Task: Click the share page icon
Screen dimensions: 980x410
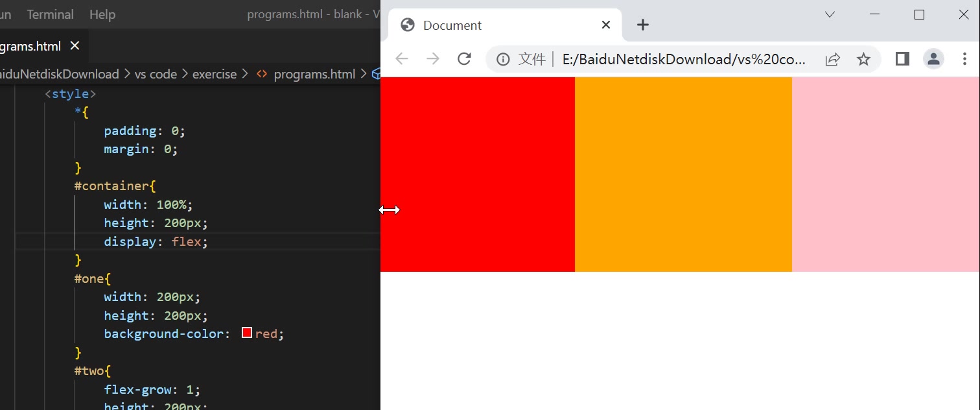Action: click(x=832, y=60)
